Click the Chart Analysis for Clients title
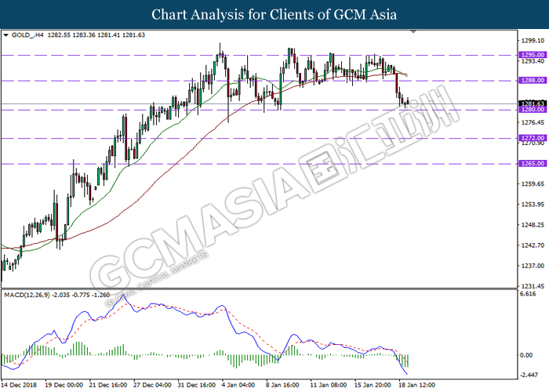This screenshot has height=392, width=549. pyautogui.click(x=274, y=15)
